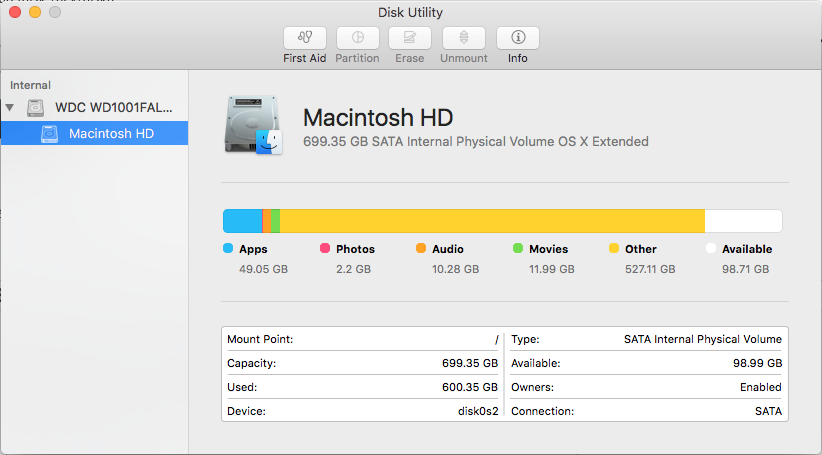Viewport: 822px width, 455px height.
Task: Select the WDC WD1001FAL drive entry
Action: coord(113,107)
